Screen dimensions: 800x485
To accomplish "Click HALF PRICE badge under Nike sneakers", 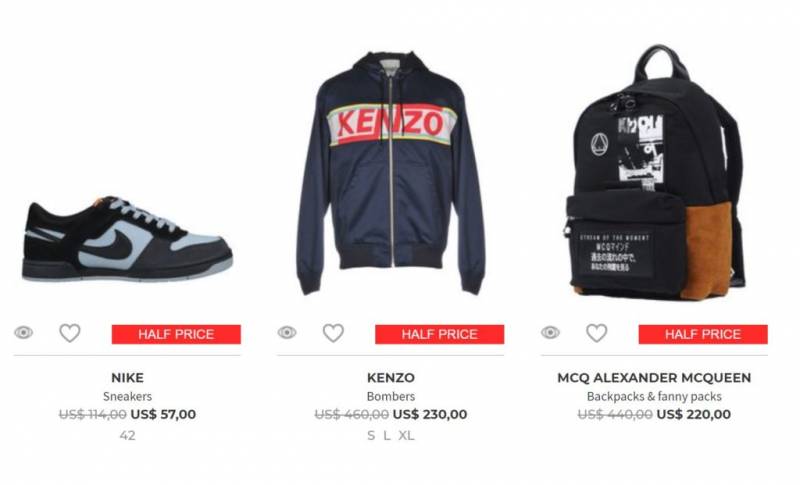I will [x=176, y=334].
